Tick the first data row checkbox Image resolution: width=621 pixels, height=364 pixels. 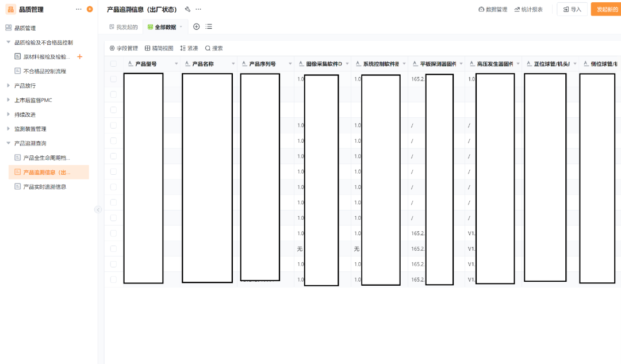[x=113, y=79]
